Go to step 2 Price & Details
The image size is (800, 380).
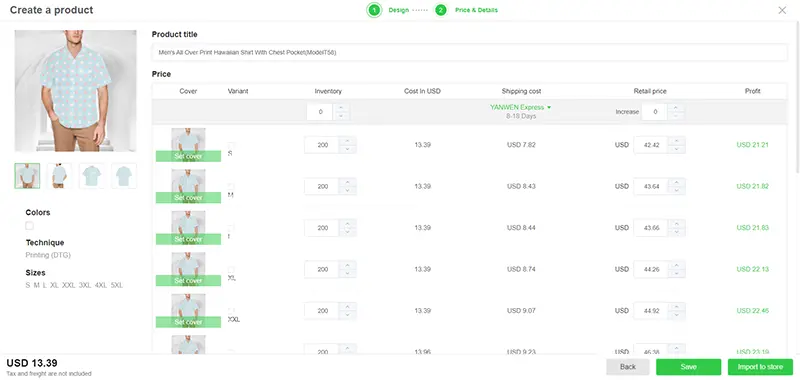[466, 10]
